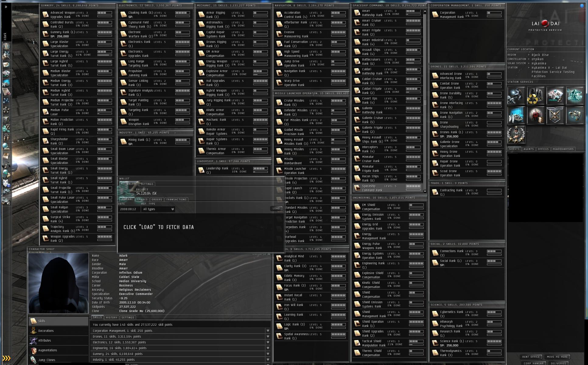Open the 'All types' ref type dropdown
The height and width of the screenshot is (365, 588).
[158, 209]
